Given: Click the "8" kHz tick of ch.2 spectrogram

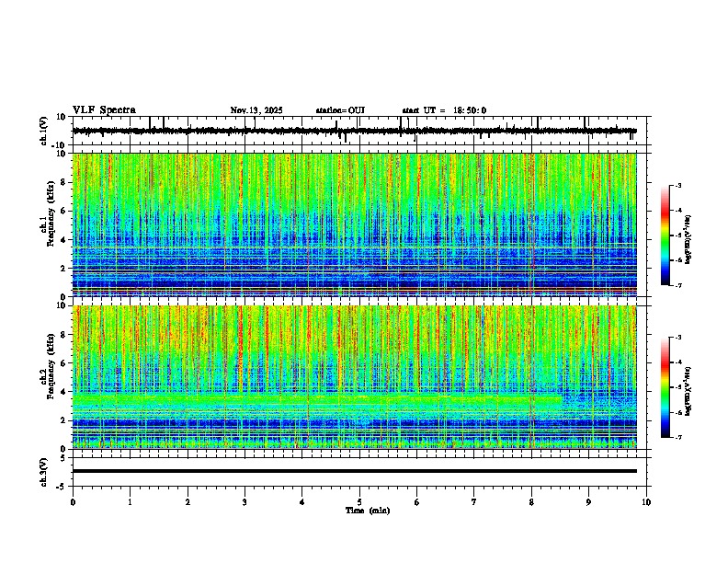Looking at the screenshot, I should [63, 335].
